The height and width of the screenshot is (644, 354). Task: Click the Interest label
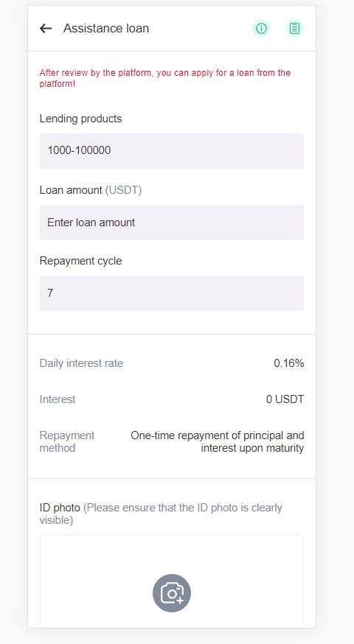(58, 399)
